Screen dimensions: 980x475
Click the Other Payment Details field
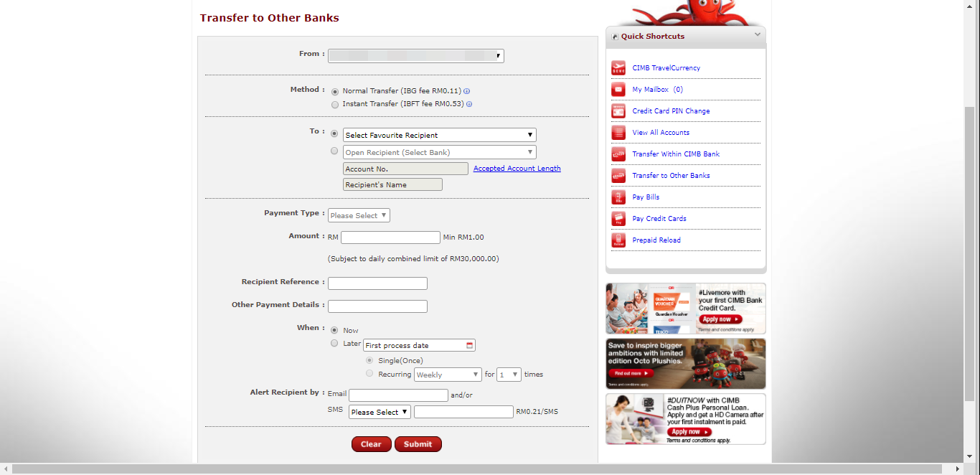tap(377, 306)
